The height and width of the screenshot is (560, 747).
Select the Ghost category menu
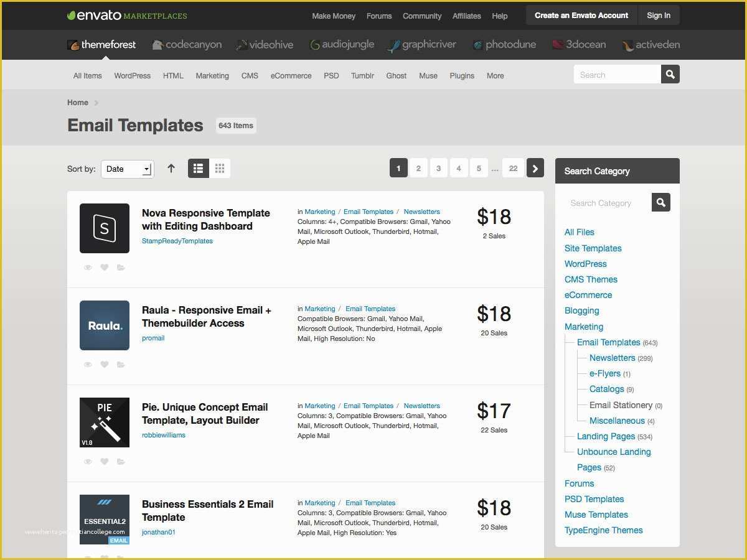(397, 76)
